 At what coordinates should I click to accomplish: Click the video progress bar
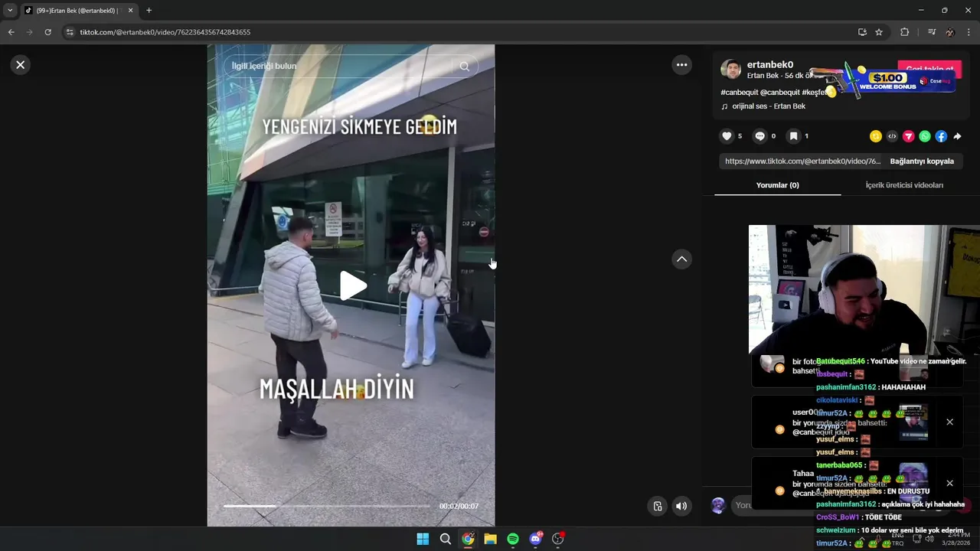327,506
